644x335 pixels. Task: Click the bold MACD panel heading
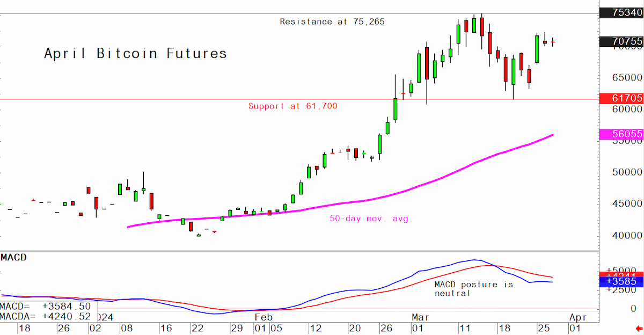[x=13, y=258]
